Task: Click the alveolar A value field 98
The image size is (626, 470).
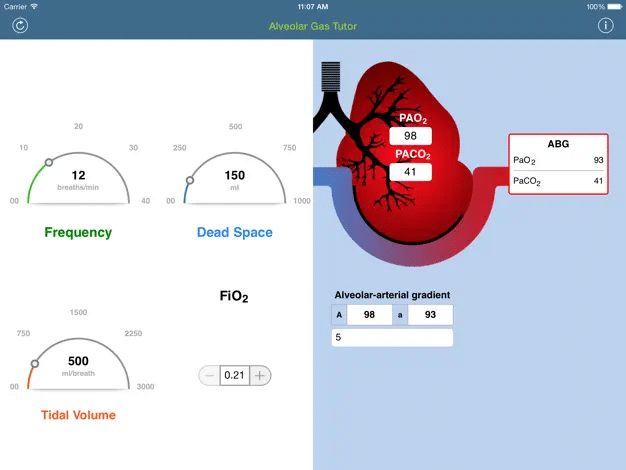Action: click(369, 315)
